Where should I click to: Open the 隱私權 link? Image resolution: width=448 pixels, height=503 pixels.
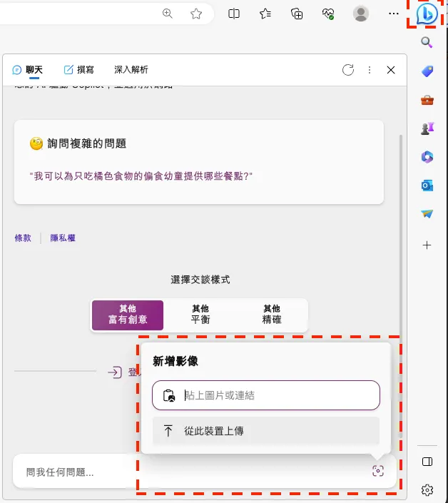[x=63, y=238]
